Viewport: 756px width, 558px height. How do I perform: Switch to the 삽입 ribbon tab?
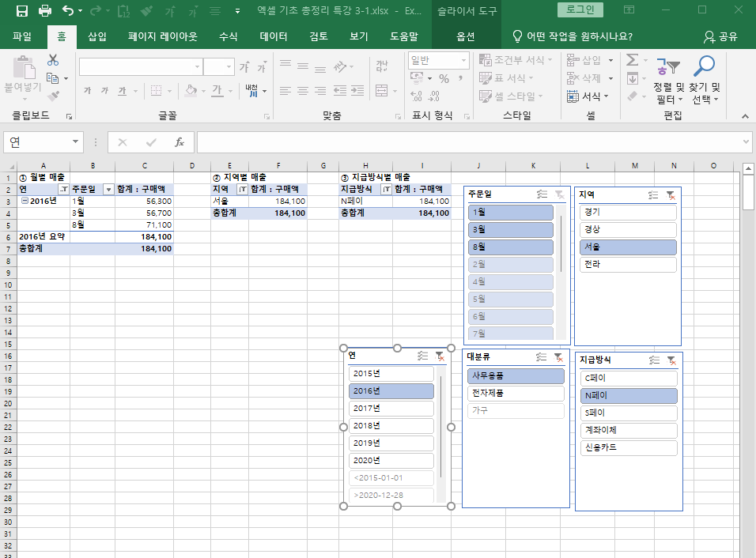pos(97,36)
